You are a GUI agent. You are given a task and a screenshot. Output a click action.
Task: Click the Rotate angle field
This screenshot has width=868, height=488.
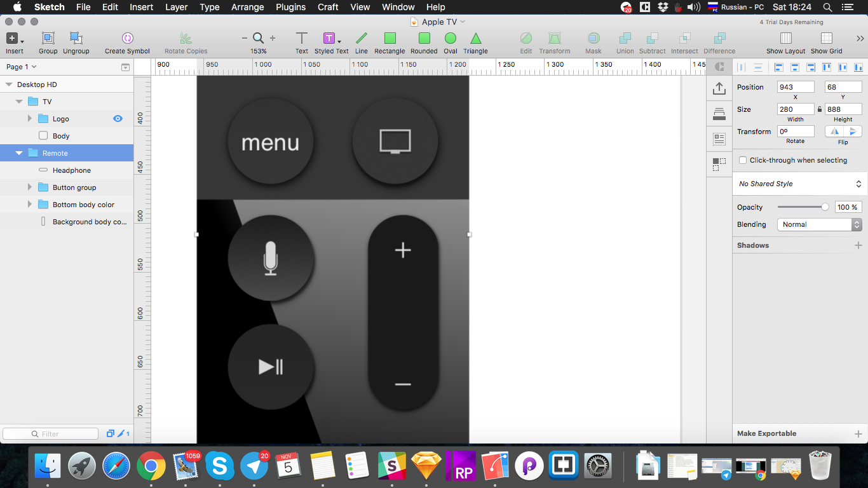(x=796, y=132)
